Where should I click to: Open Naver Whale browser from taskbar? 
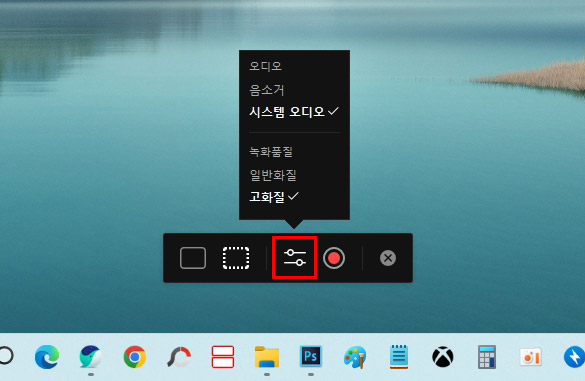(90, 357)
